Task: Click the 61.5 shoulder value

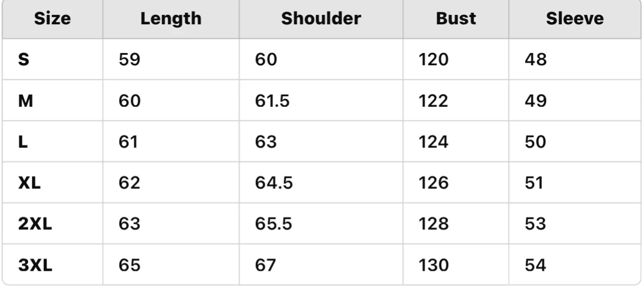Action: (x=271, y=101)
